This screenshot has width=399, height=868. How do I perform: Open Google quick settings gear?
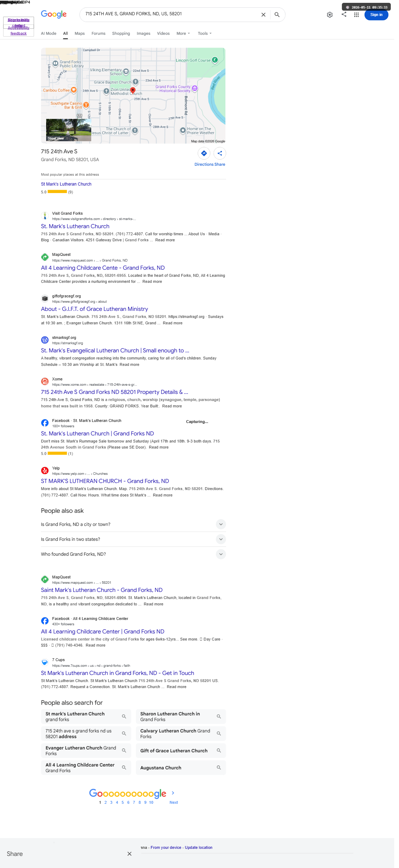click(330, 15)
